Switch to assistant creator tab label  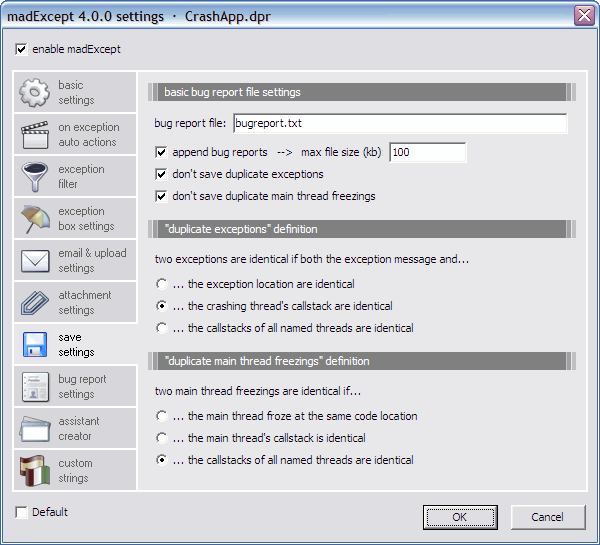[x=78, y=429]
